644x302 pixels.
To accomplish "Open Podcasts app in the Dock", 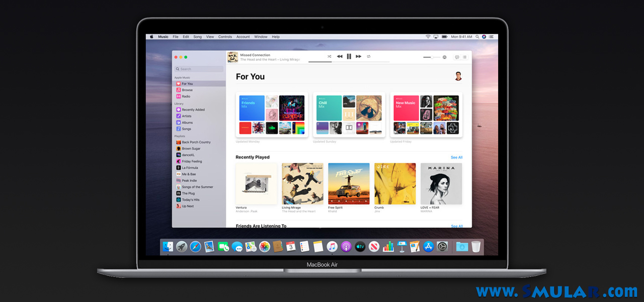I will [x=346, y=247].
